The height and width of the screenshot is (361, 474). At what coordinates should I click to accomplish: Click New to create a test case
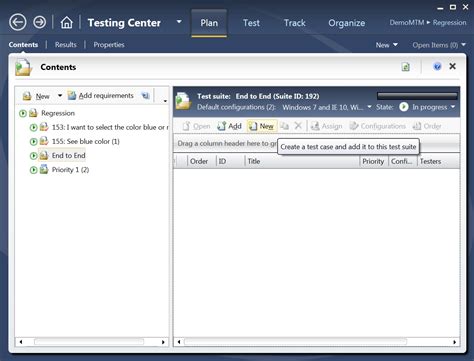pyautogui.click(x=262, y=126)
